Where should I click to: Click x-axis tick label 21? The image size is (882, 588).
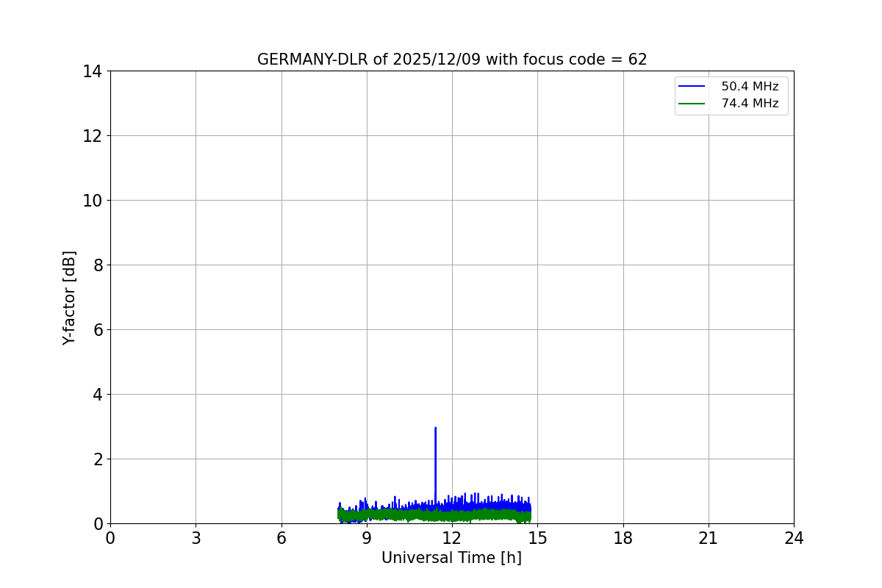[709, 538]
